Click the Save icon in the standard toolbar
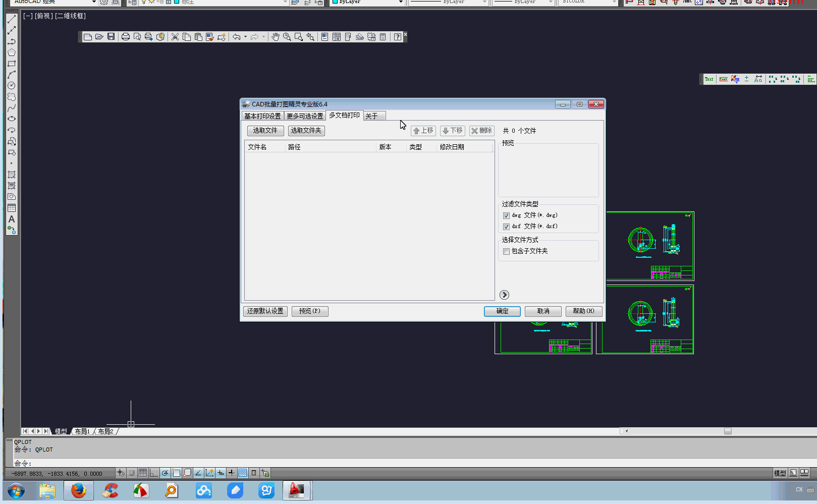 pos(111,37)
